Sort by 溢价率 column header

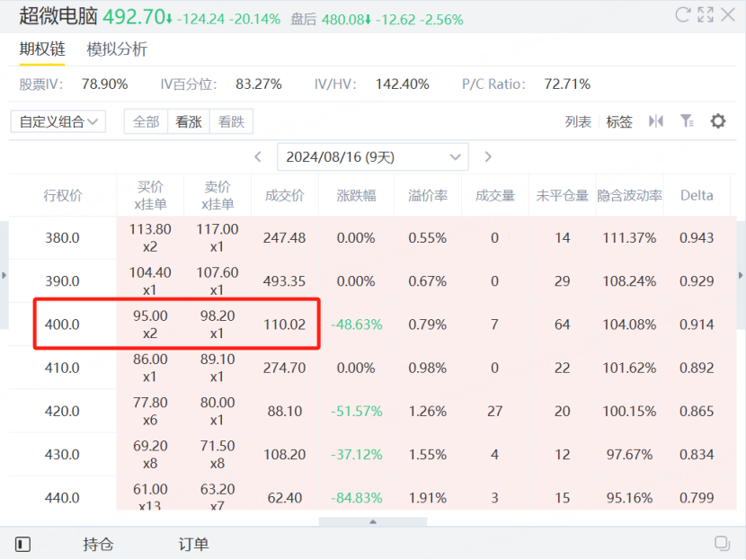pos(428,196)
